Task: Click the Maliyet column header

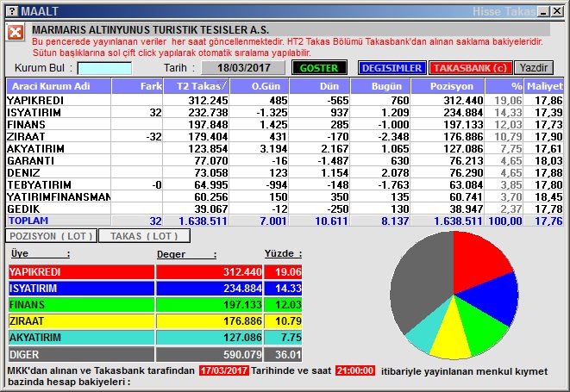Action: point(544,86)
